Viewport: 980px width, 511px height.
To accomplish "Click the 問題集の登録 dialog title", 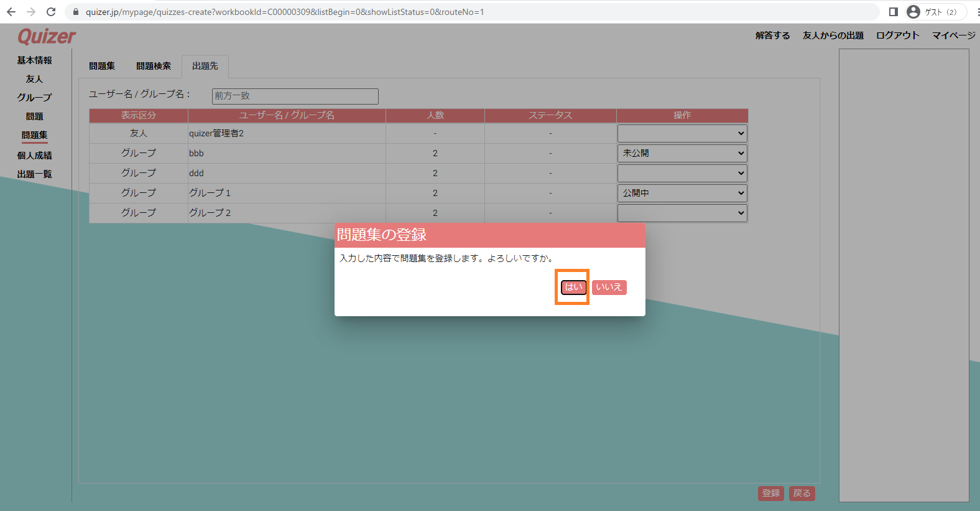I will pos(382,235).
